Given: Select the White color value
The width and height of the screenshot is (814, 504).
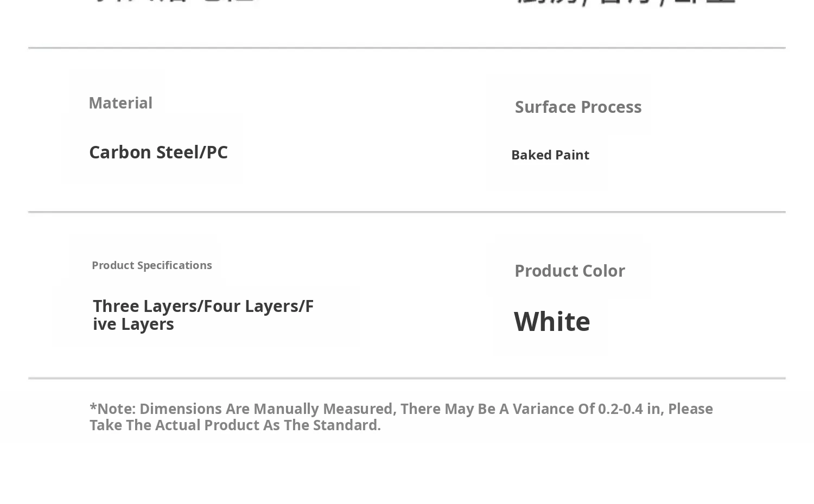Looking at the screenshot, I should (551, 321).
